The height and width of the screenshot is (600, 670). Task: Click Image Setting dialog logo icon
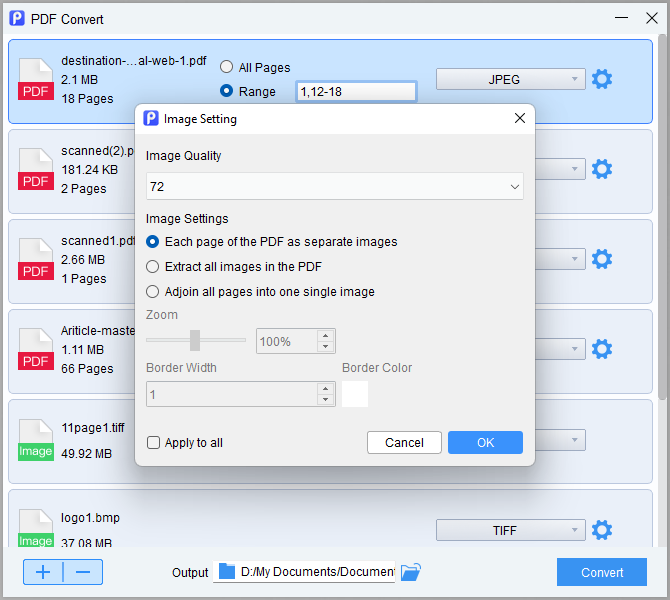pos(151,118)
